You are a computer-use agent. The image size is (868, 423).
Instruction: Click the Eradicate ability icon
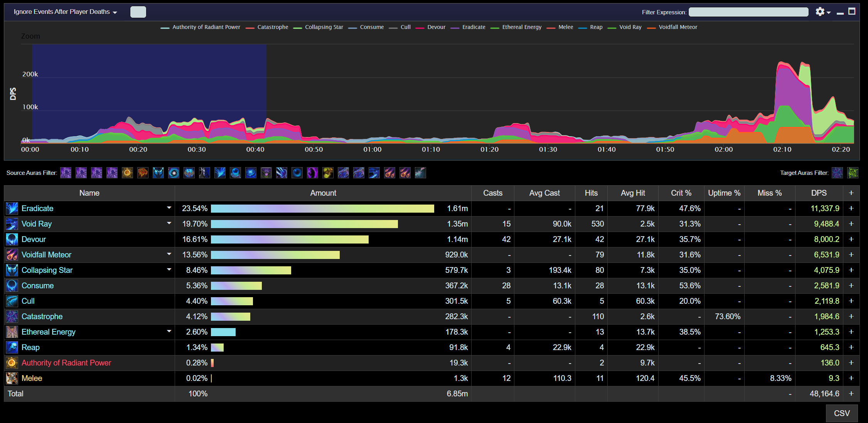point(12,208)
